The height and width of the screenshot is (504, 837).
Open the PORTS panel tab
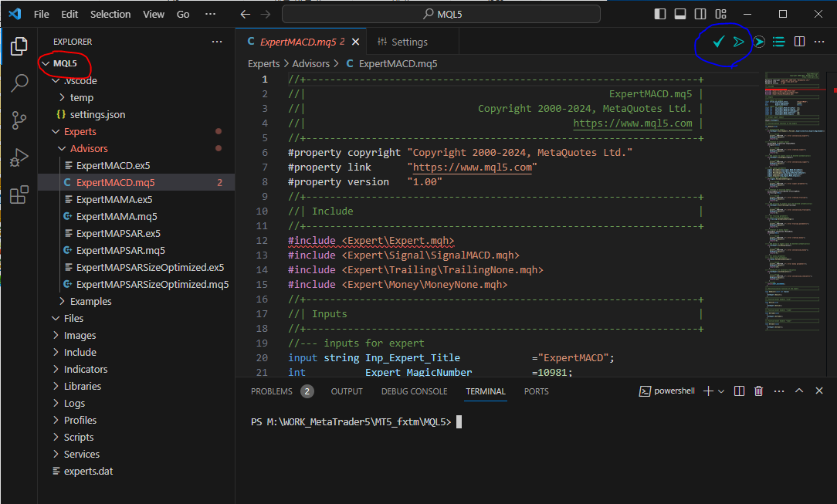click(536, 391)
